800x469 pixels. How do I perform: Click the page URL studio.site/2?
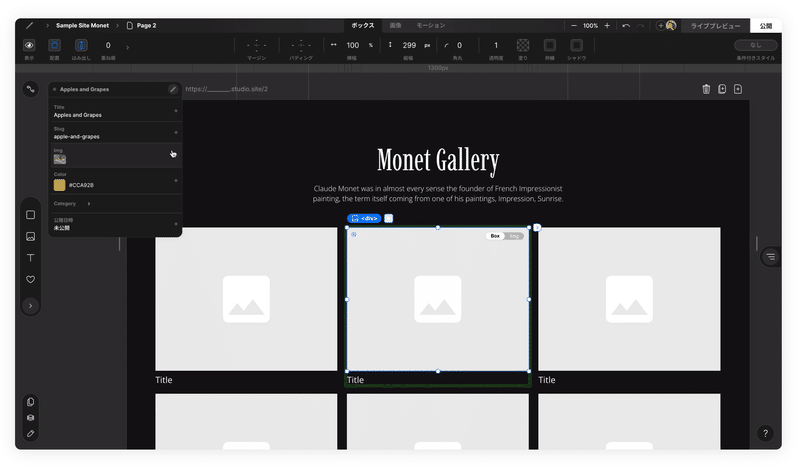(x=227, y=89)
